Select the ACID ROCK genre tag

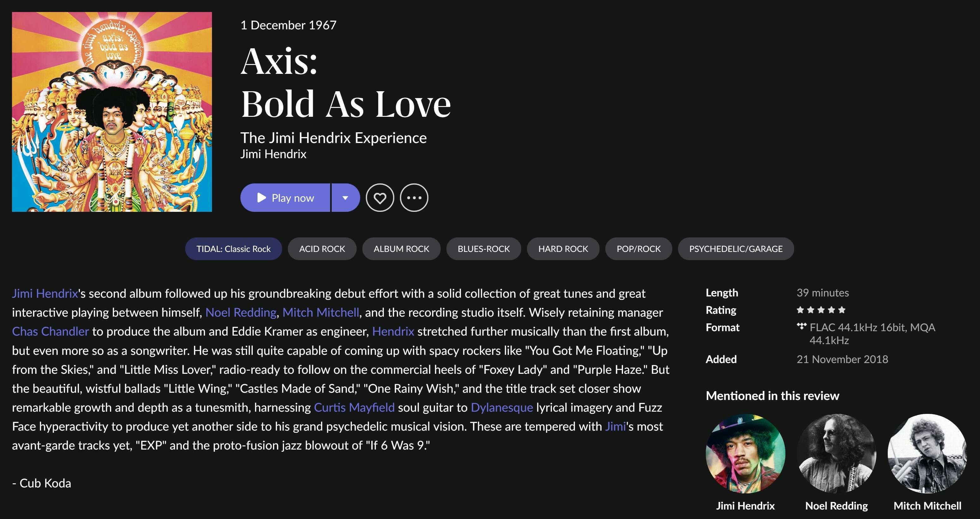[322, 249]
